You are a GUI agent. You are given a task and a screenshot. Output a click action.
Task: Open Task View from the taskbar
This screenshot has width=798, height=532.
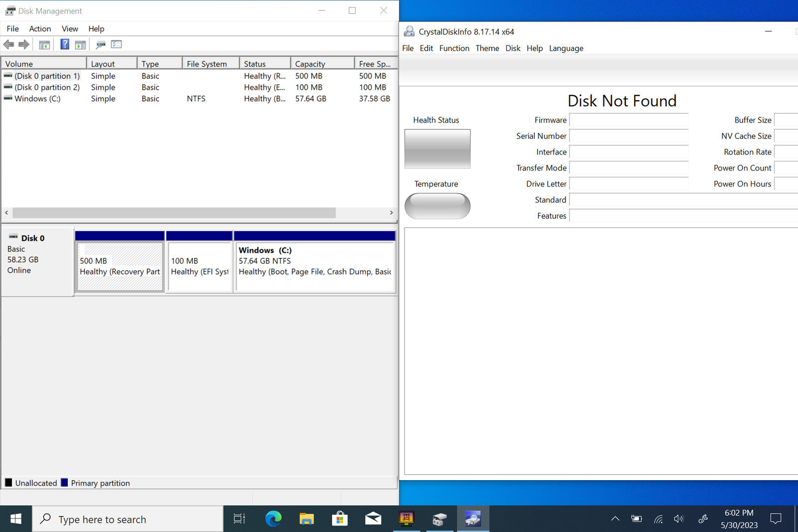click(239, 519)
